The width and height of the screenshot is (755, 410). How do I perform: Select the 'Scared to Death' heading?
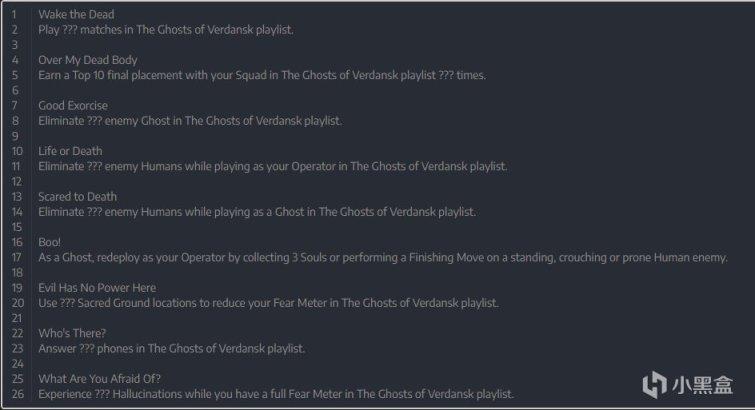(78, 197)
